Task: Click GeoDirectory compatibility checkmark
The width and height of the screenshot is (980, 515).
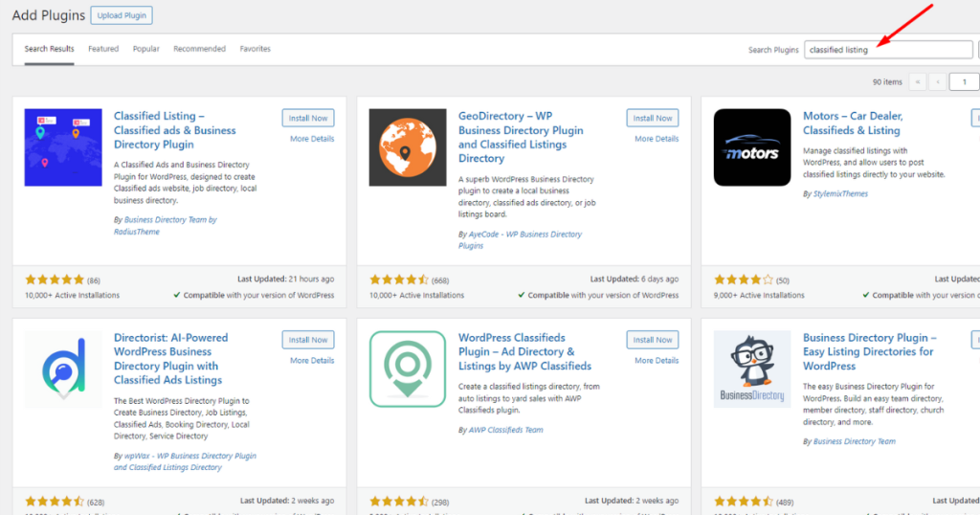Action: tap(522, 295)
